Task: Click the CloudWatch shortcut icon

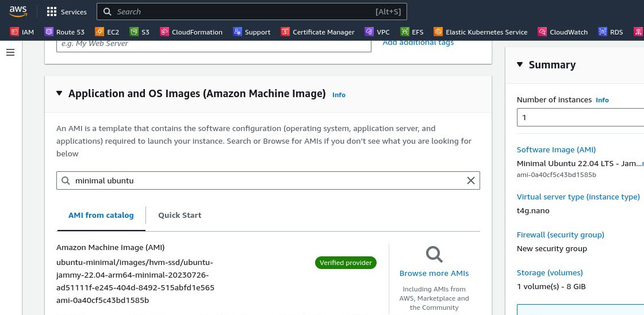Action: (542, 32)
